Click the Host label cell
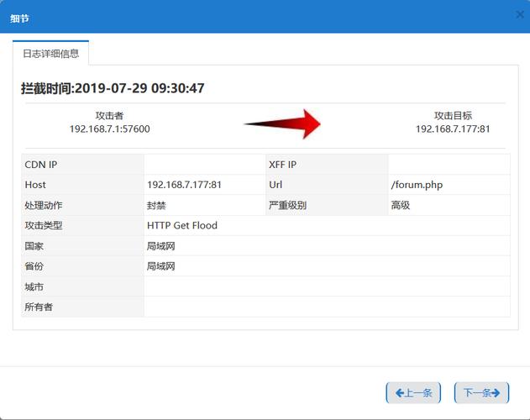This screenshot has height=420, width=530. pyautogui.click(x=83, y=185)
